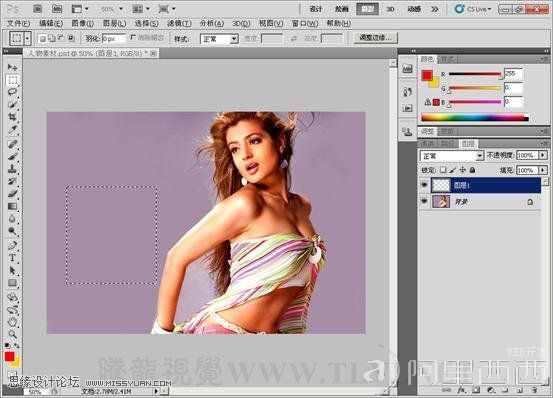Toggle the anti-alias checkbox in options bar
Viewport: 553px width, 398px height.
point(133,37)
